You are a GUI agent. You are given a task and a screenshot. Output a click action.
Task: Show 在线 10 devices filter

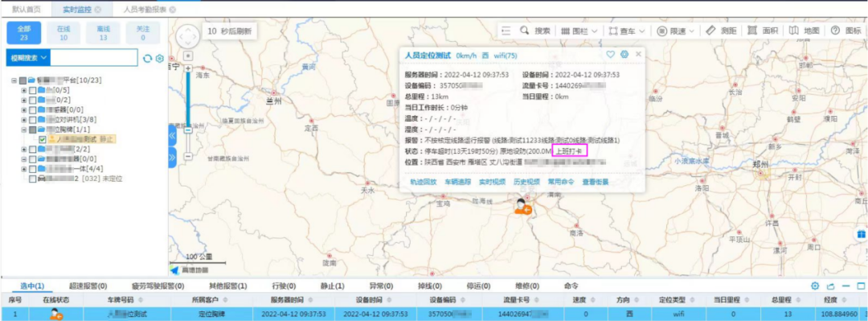pyautogui.click(x=63, y=33)
